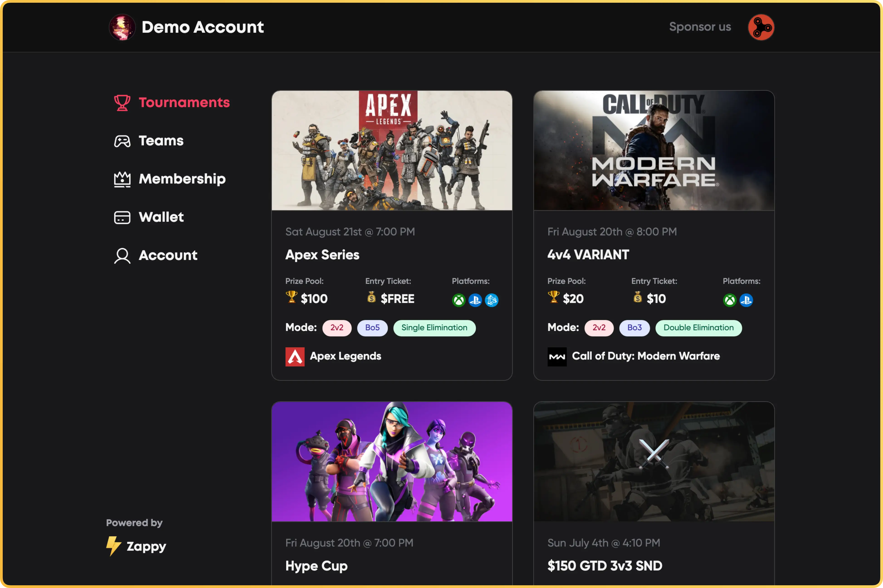
Task: Select the Single Elimination tag
Action: (x=434, y=328)
